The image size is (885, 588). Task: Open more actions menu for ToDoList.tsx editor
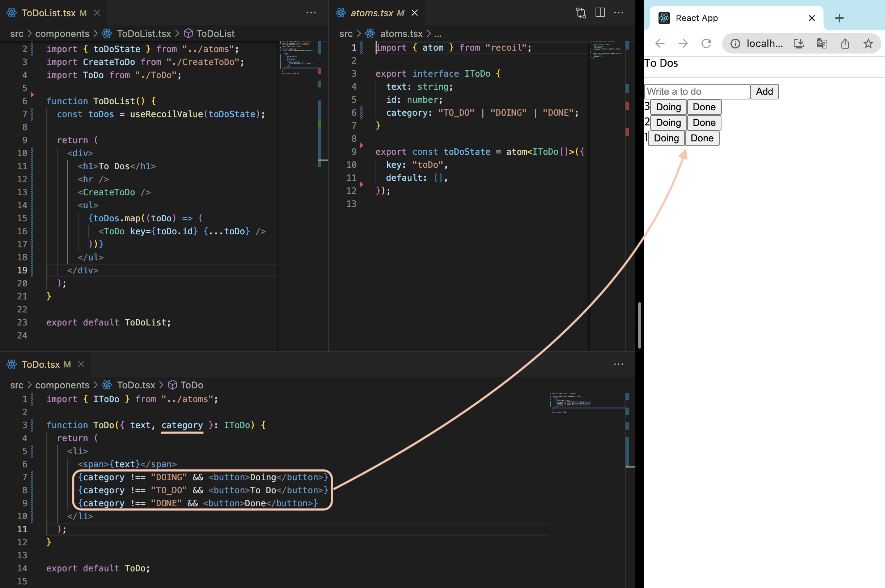click(x=311, y=13)
